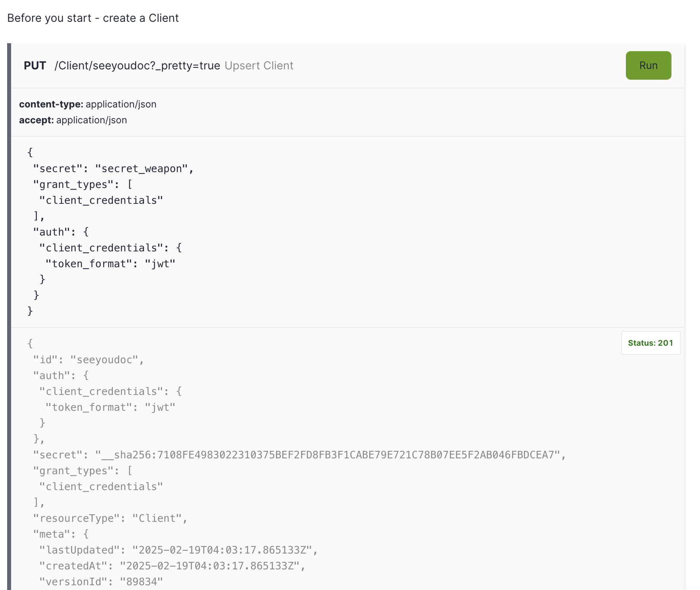Image resolution: width=700 pixels, height=590 pixels.
Task: Click the "versionId": "89834" line
Action: 101,582
